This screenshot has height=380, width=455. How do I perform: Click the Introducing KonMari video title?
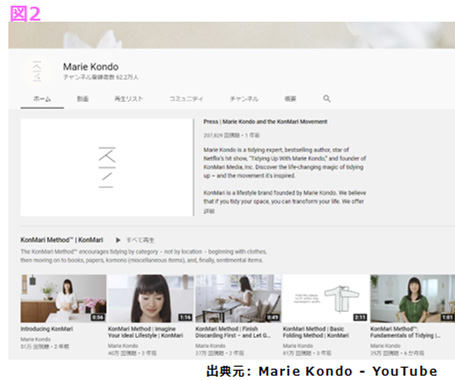(x=47, y=329)
